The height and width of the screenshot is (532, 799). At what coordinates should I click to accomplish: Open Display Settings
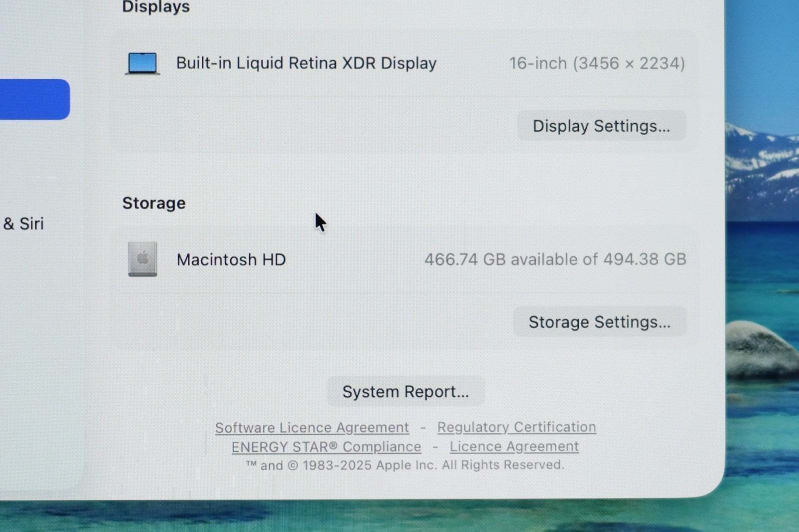(x=601, y=126)
